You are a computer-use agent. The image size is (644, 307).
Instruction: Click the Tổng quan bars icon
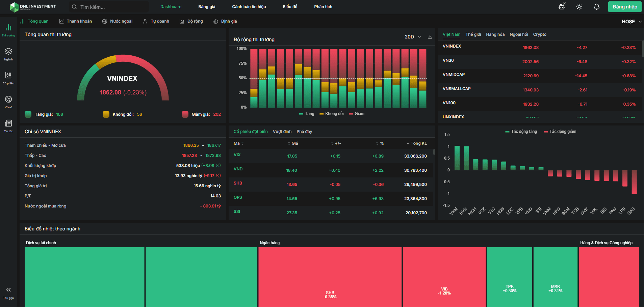(x=22, y=21)
